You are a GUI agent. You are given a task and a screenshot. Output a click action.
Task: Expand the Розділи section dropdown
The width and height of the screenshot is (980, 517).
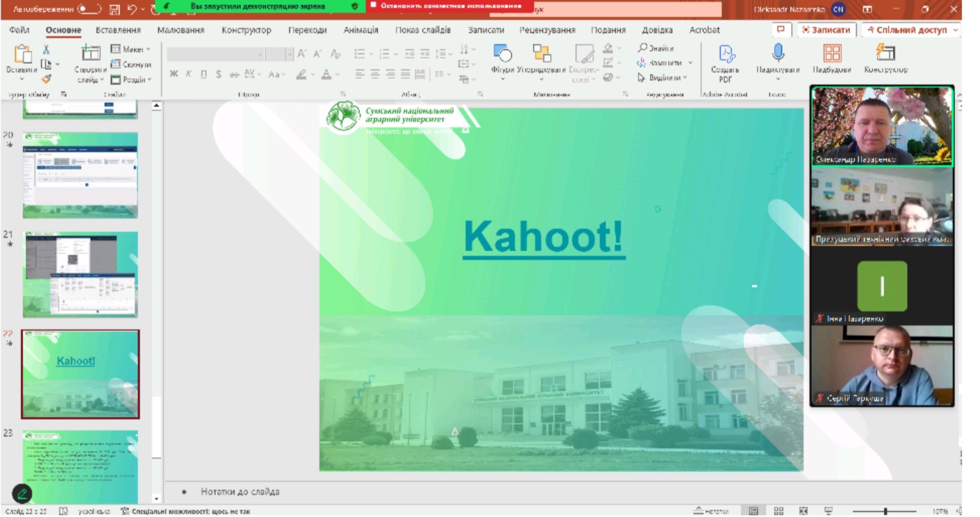[x=131, y=80]
